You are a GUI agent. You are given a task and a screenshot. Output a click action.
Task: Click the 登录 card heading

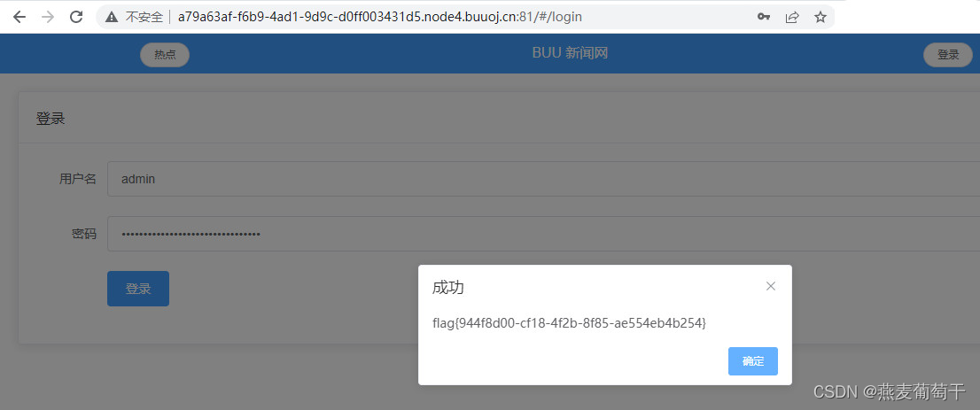tap(51, 119)
